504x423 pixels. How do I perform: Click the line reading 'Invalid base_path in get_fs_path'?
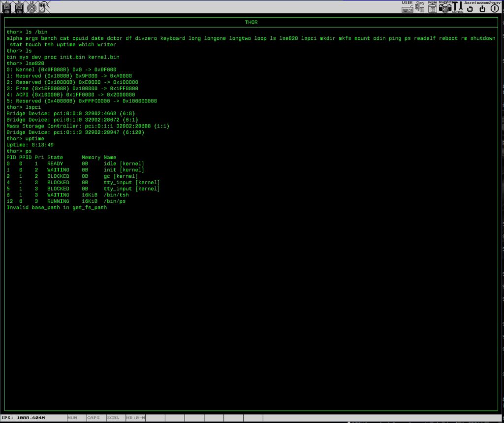coord(57,208)
